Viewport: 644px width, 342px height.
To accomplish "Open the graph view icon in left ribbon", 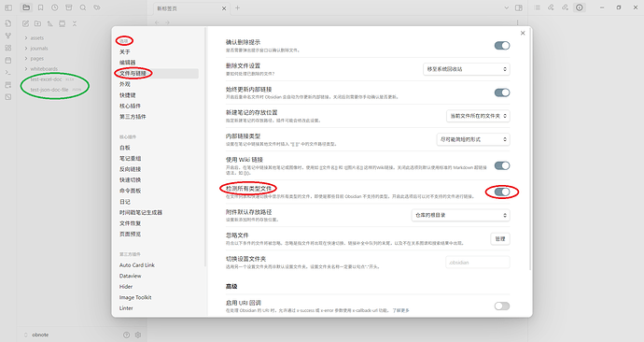I will [8, 36].
